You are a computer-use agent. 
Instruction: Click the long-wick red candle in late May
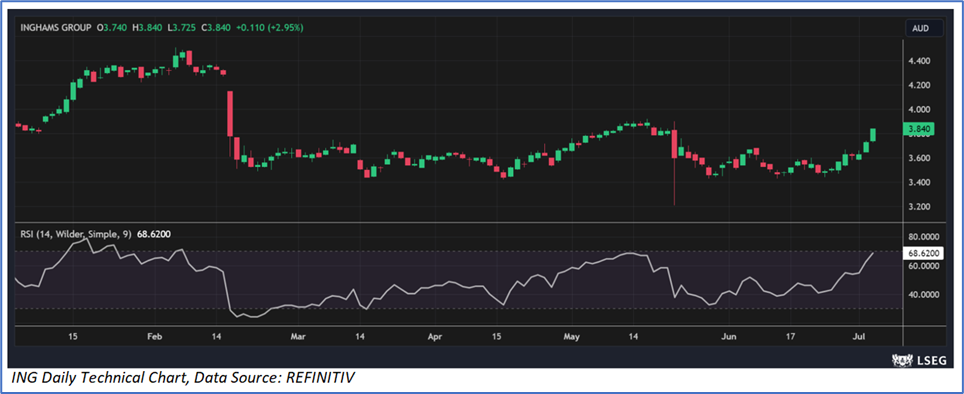click(x=674, y=162)
